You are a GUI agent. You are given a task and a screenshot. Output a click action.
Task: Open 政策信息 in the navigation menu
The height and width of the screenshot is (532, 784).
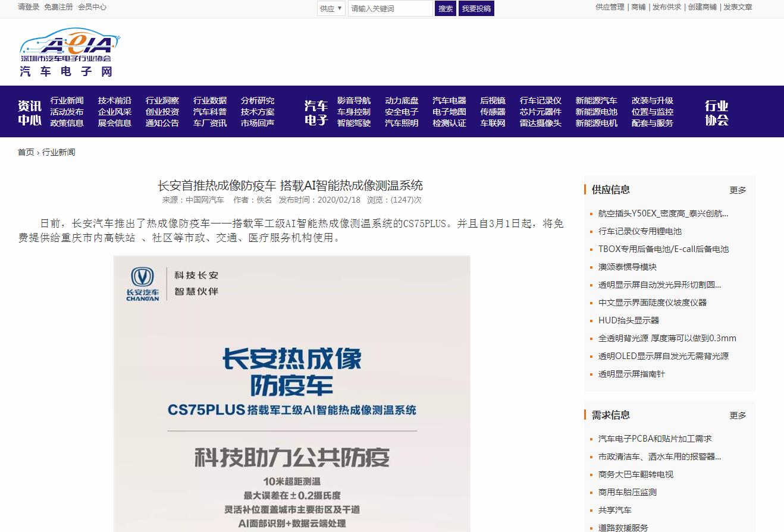pyautogui.click(x=67, y=123)
